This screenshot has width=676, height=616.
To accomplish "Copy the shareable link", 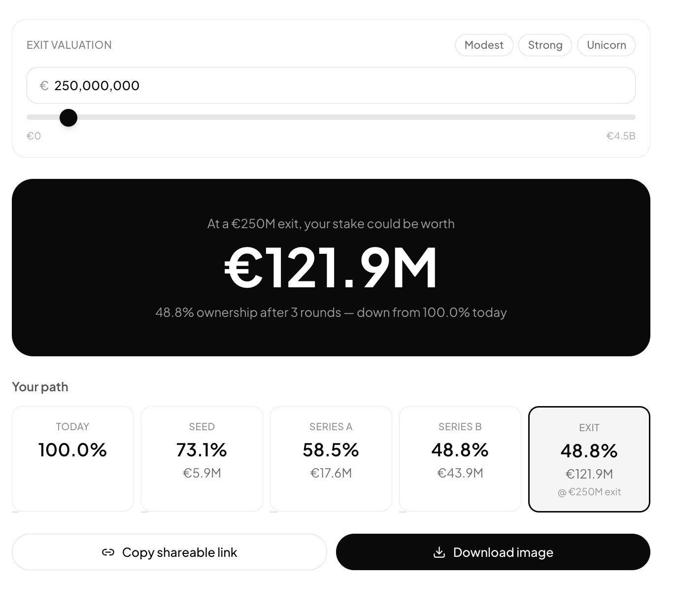I will (169, 552).
